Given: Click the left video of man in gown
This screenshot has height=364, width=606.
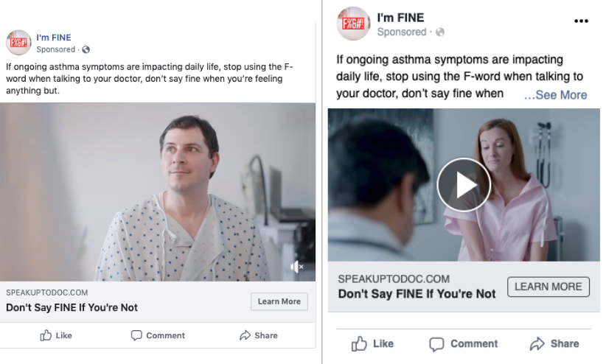Looking at the screenshot, I should [x=158, y=192].
